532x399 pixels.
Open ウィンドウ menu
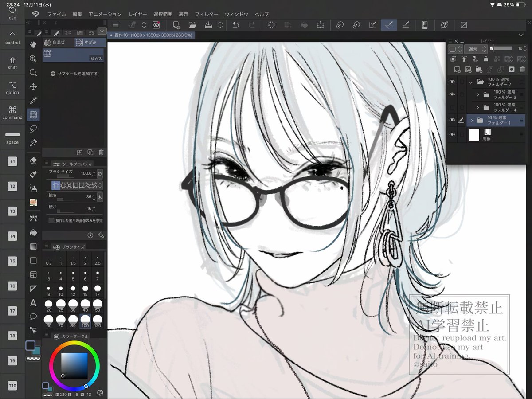click(236, 14)
